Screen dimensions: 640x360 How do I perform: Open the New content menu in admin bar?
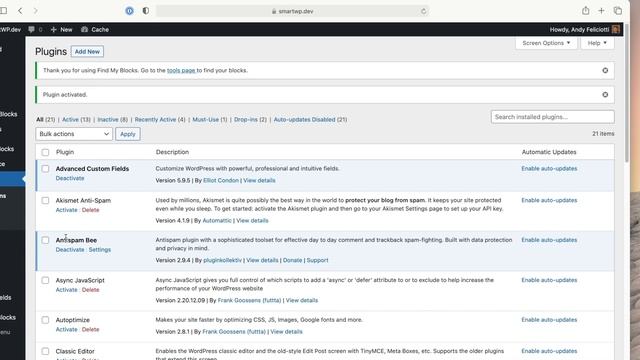click(62, 29)
